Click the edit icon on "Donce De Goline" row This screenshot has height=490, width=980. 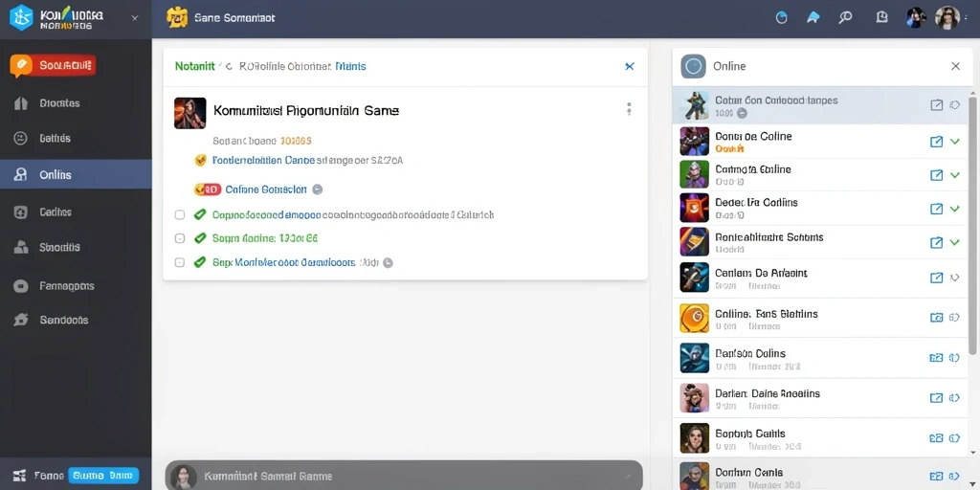(x=936, y=142)
